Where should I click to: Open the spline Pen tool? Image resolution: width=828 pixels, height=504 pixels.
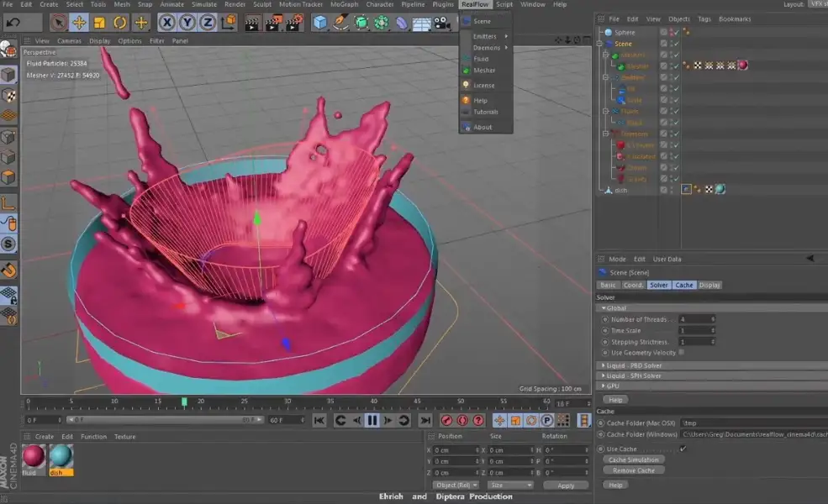coord(340,23)
